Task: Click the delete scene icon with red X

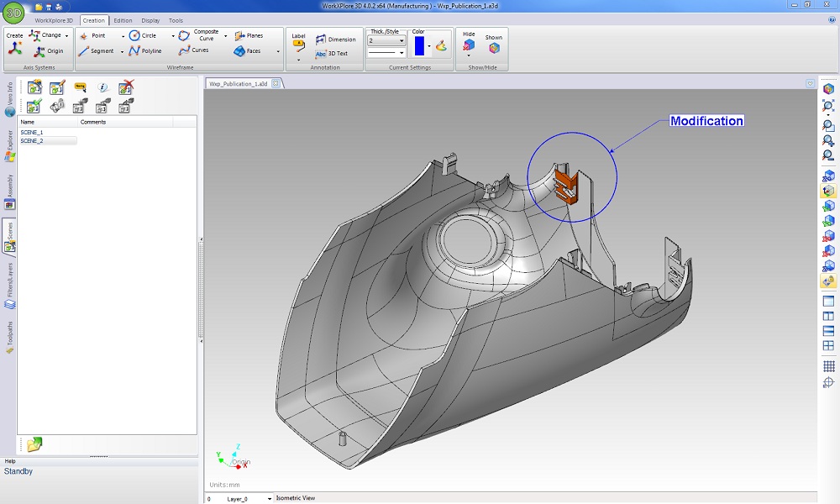Action: tap(126, 87)
